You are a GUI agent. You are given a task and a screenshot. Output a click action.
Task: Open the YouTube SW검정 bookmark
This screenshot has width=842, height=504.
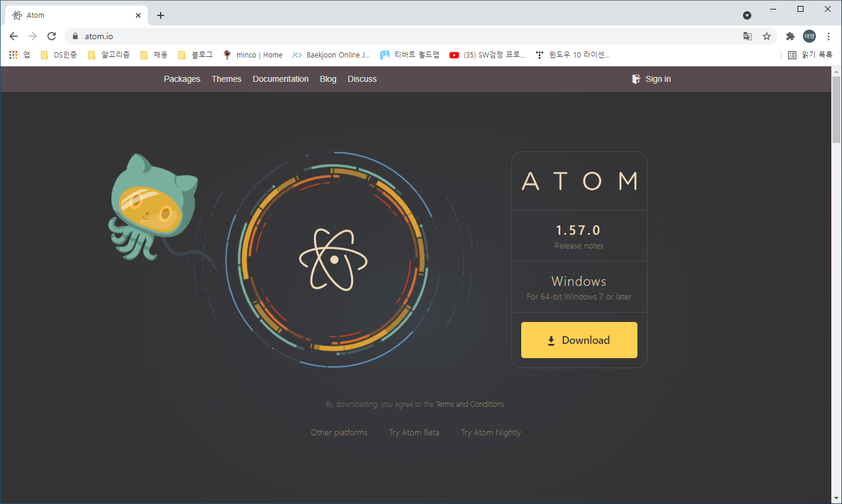(x=487, y=55)
